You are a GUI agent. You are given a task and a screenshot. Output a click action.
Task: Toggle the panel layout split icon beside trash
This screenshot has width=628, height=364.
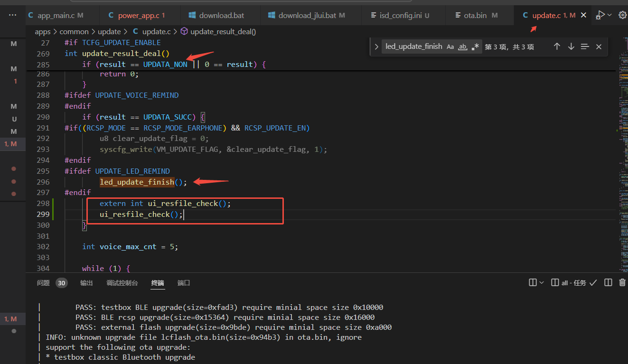click(x=608, y=282)
